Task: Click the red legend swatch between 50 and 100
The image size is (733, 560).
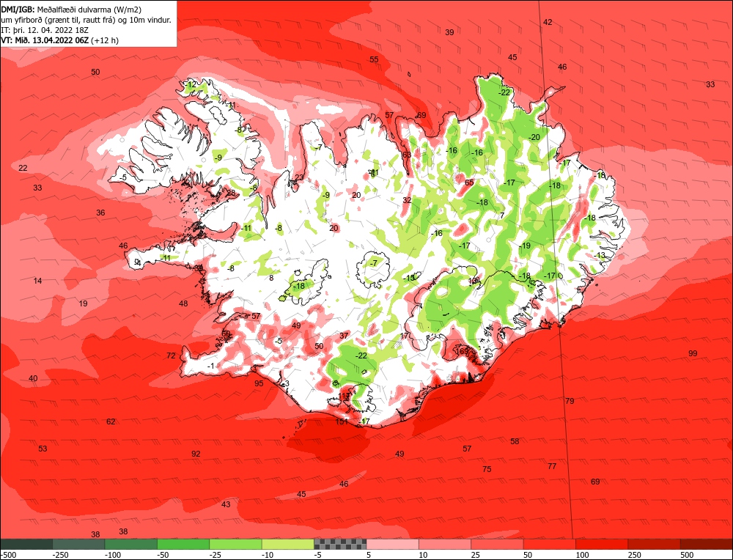Action: pos(550,544)
